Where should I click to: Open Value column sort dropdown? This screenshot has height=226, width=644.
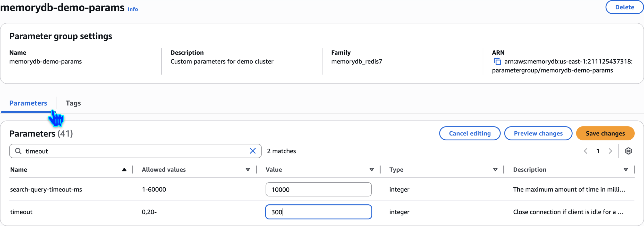point(371,169)
